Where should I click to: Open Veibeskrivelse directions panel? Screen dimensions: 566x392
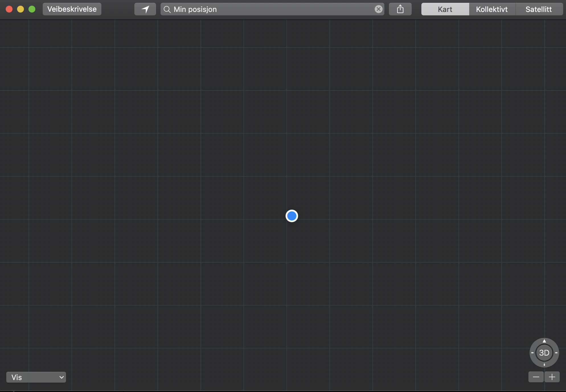click(72, 9)
